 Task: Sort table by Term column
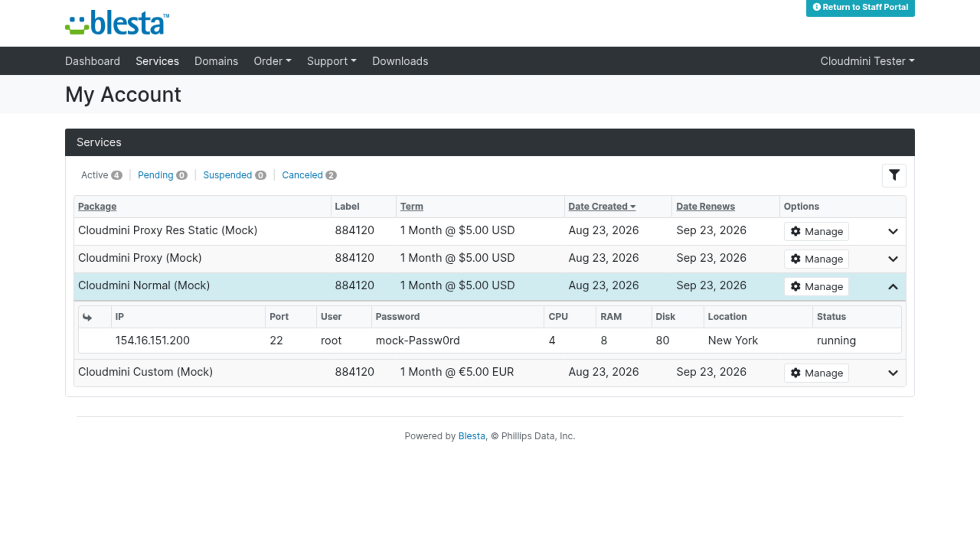coord(411,207)
